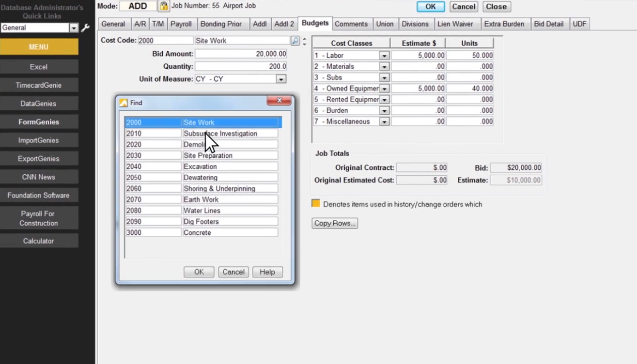This screenshot has height=364, width=637.
Task: Click the wrench icon beside the General dropdown
Action: coord(85,28)
